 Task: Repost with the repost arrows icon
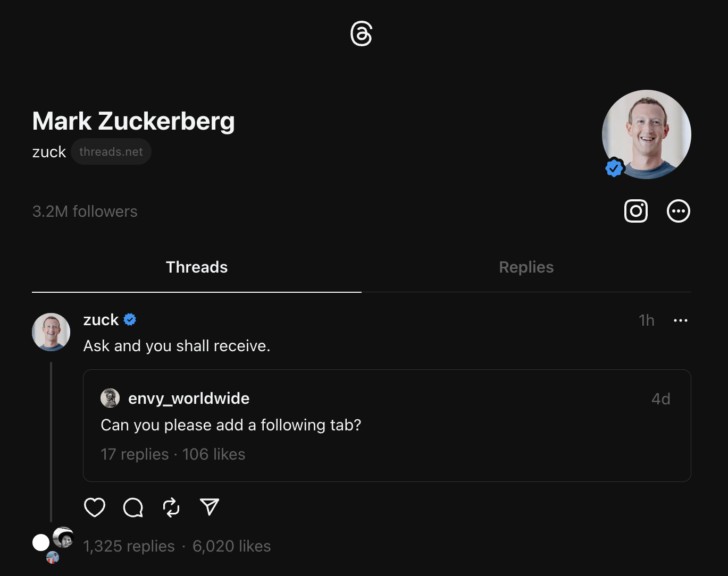coord(171,507)
